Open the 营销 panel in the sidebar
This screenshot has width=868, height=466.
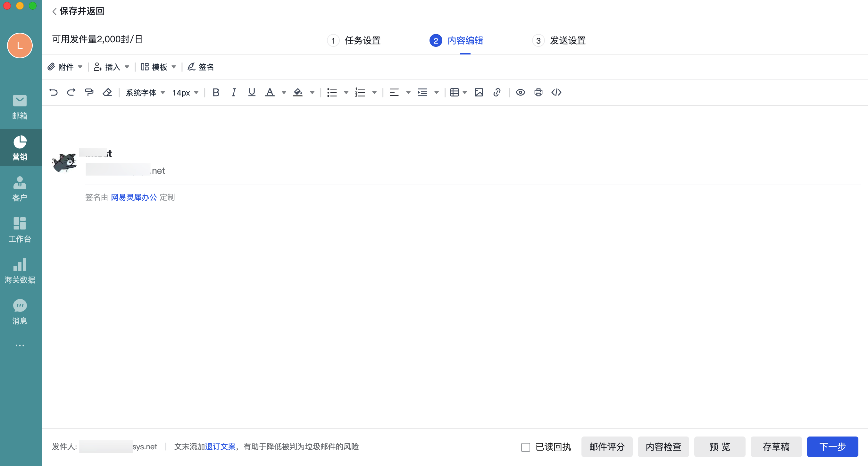pyautogui.click(x=20, y=147)
